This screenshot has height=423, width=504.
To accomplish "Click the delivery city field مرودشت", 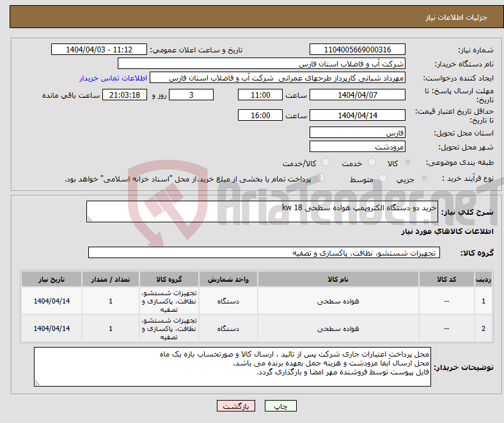I will 358,146.
